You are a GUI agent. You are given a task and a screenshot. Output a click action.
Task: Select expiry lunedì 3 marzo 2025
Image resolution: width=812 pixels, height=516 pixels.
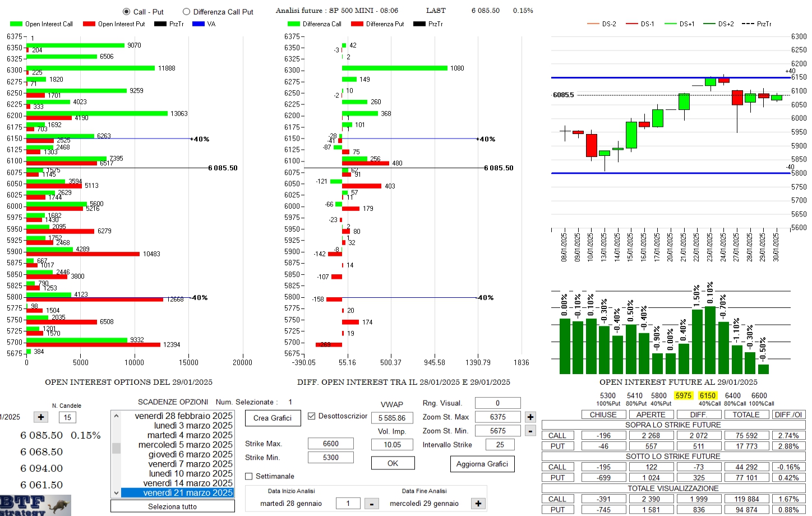coord(177,425)
